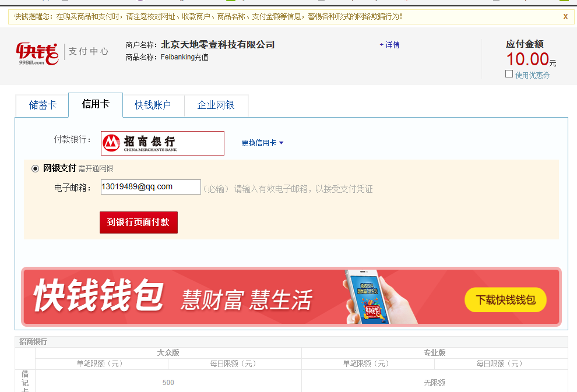Click merchant name 北京天地零壹科技有限公司
Image resolution: width=577 pixels, height=392 pixels.
pos(218,45)
